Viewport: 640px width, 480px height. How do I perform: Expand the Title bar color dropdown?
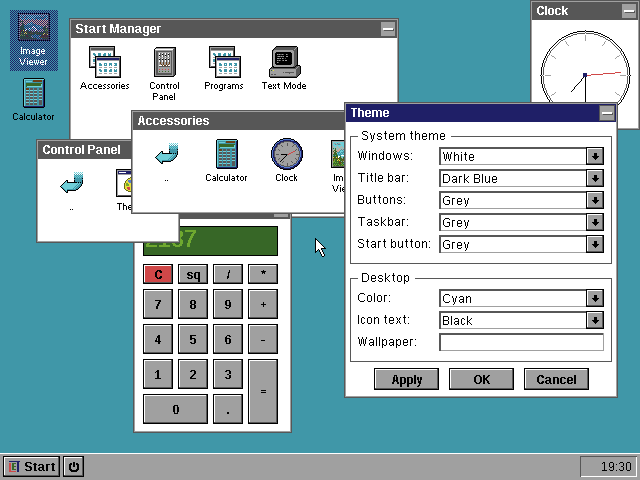coord(595,178)
